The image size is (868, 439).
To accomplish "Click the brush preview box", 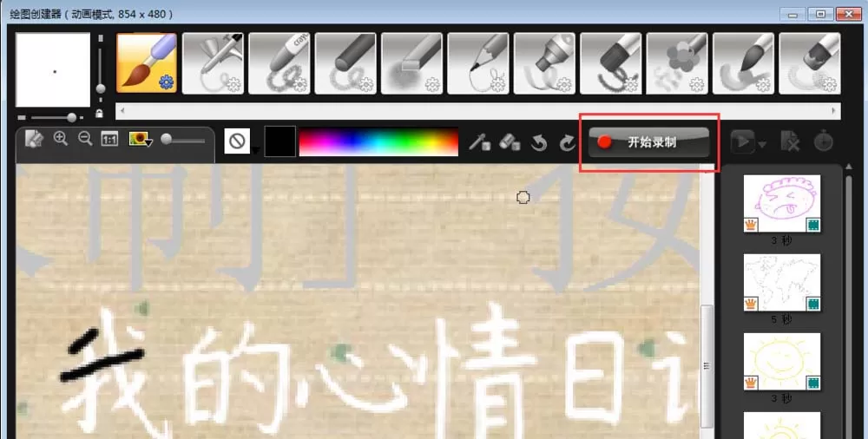I will [53, 69].
